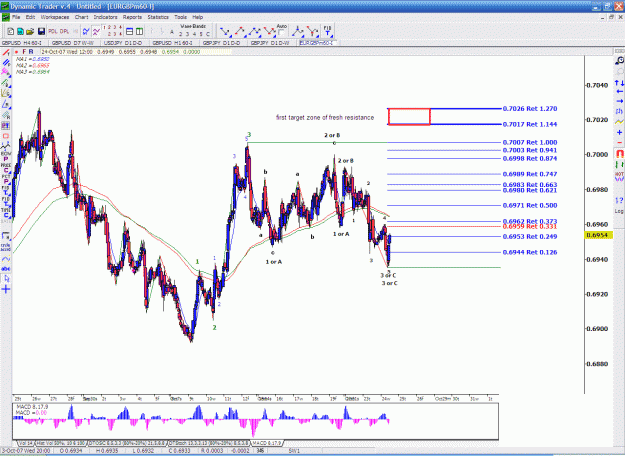Click the red minus zoom icon
This screenshot has height=456, width=625.
coord(619,142)
